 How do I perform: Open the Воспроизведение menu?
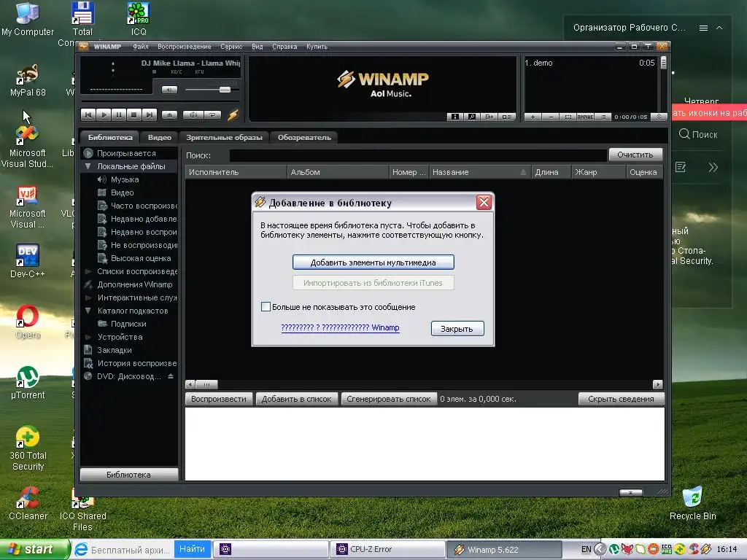(185, 47)
